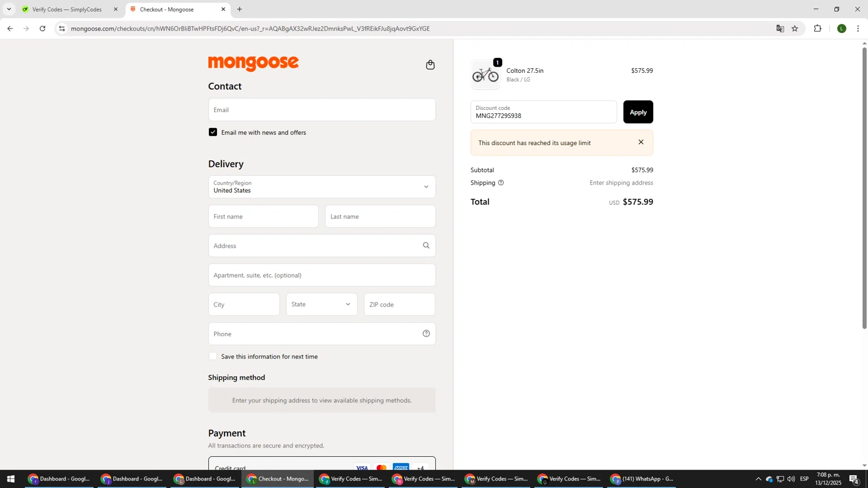868x488 pixels.
Task: Open the State dropdown
Action: (x=322, y=305)
